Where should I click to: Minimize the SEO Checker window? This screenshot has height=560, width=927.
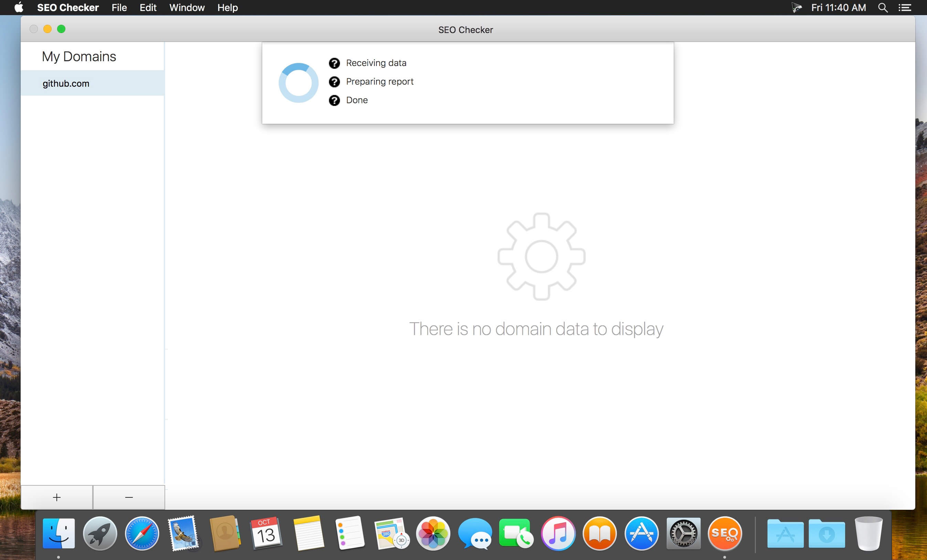tap(47, 29)
